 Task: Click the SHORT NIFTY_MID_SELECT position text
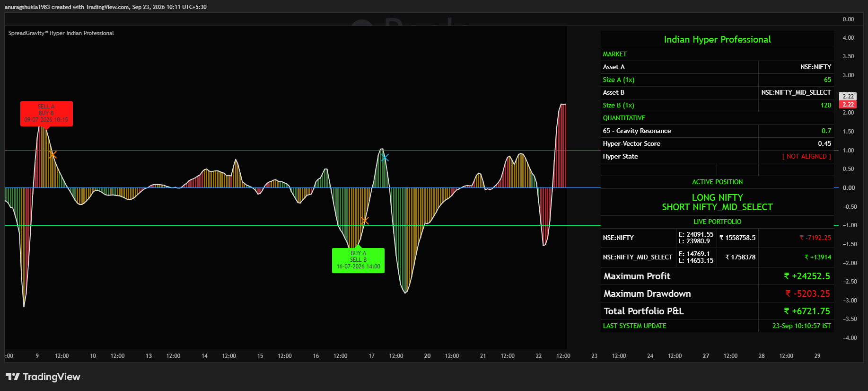(717, 207)
